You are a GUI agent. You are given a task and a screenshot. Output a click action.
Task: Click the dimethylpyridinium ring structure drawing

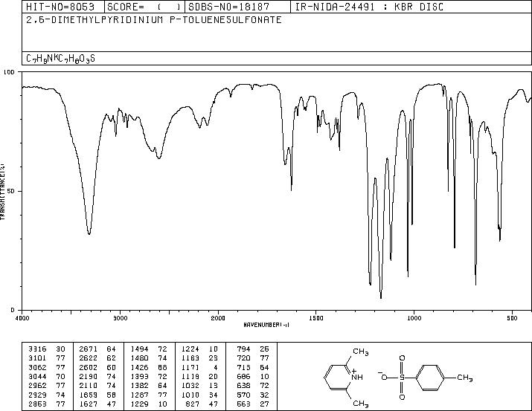(x=346, y=377)
